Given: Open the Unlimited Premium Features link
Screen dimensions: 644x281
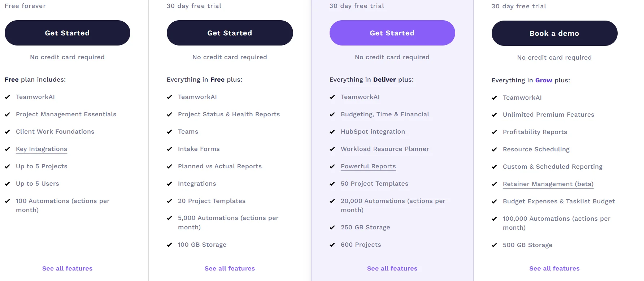Looking at the screenshot, I should (548, 114).
